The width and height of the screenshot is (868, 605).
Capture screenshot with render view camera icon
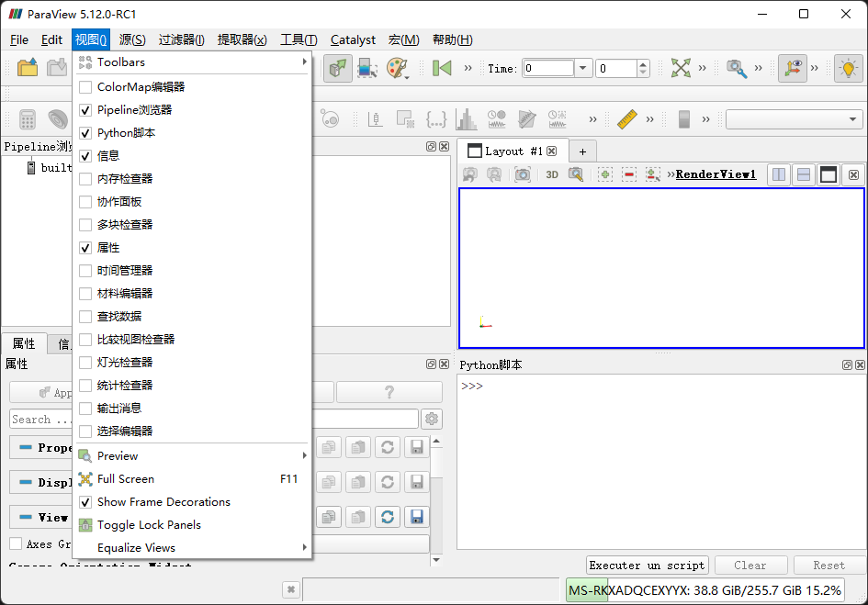click(x=523, y=174)
